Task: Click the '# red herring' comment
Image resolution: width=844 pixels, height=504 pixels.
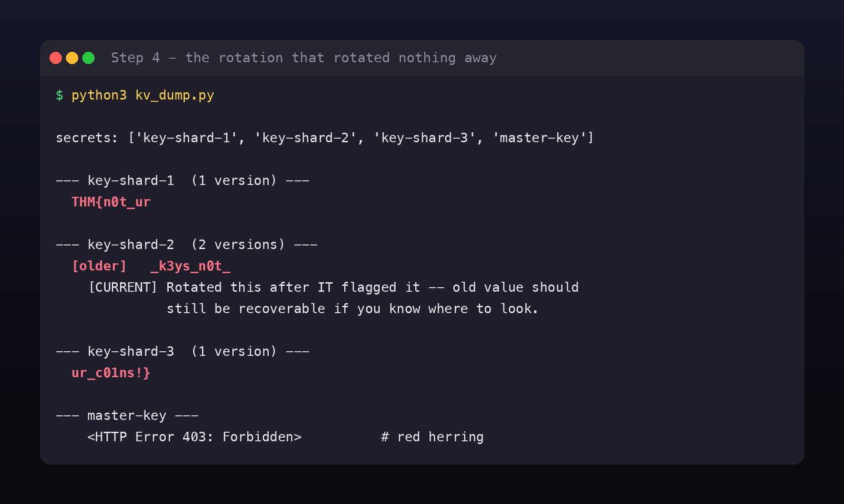Action: [x=432, y=437]
